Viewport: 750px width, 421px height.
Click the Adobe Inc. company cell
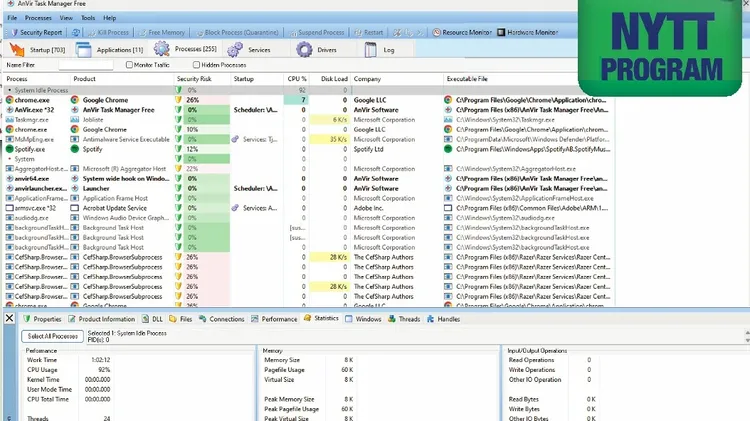click(368, 208)
